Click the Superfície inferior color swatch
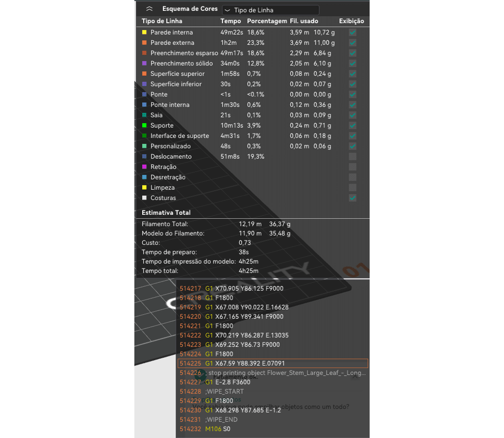The width and height of the screenshot is (504, 438). click(144, 84)
